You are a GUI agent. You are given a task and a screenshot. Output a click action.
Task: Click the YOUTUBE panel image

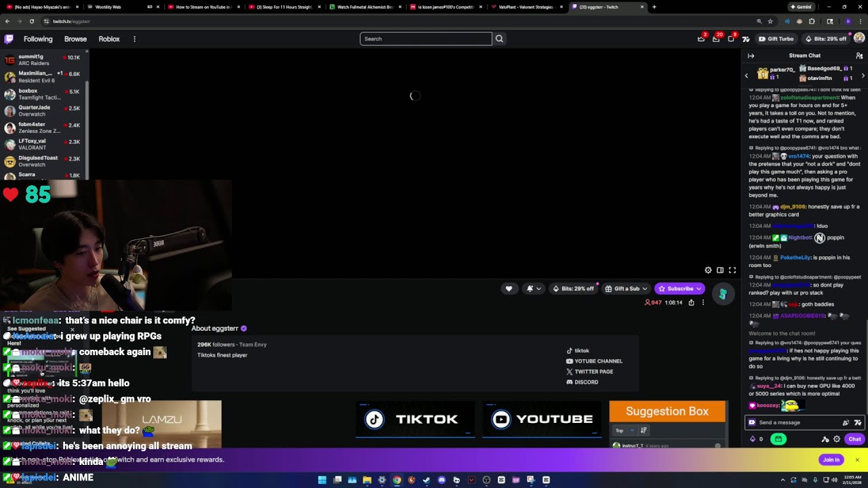[x=541, y=420]
